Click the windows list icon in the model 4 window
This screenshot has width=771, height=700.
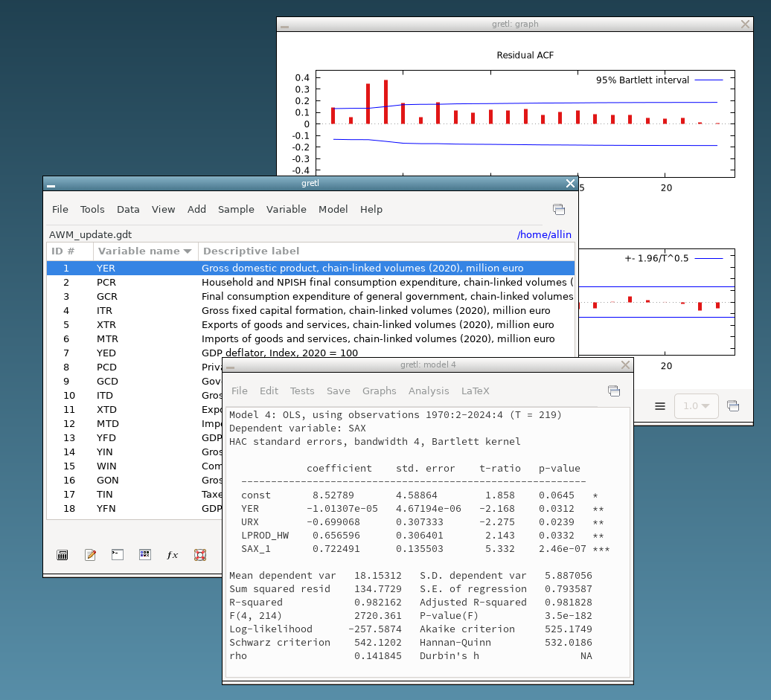614,391
